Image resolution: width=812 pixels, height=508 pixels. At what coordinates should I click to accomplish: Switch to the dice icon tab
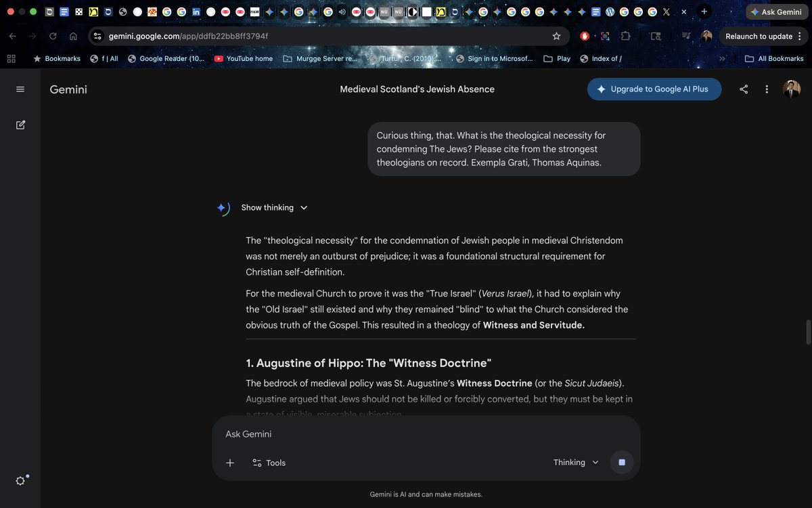tap(79, 12)
